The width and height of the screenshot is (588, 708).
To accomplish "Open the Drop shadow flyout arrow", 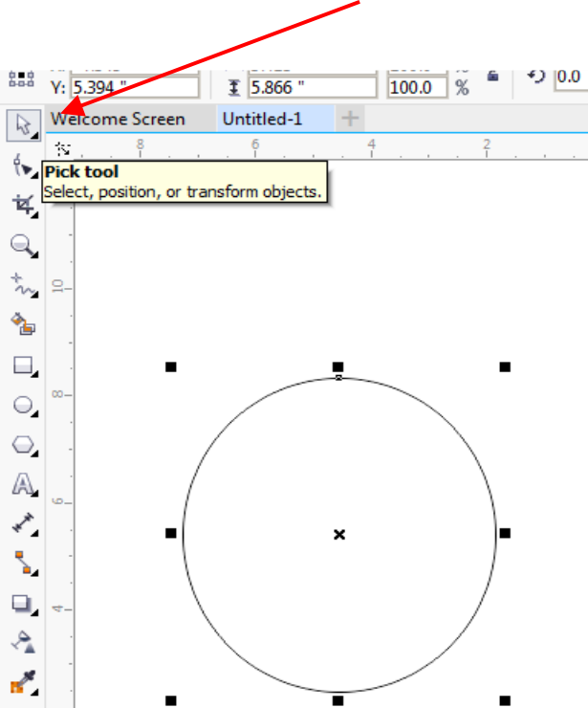I will tap(35, 612).
